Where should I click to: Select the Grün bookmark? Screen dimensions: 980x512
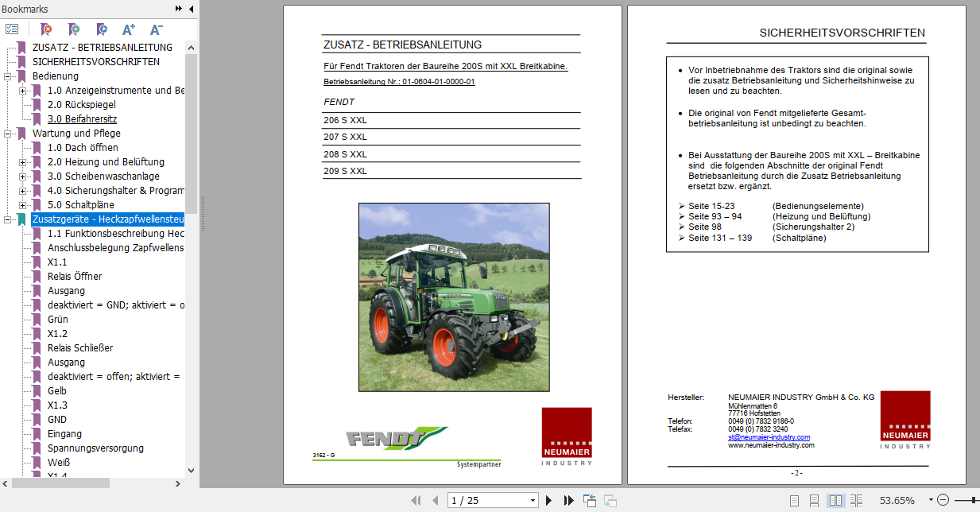57,320
